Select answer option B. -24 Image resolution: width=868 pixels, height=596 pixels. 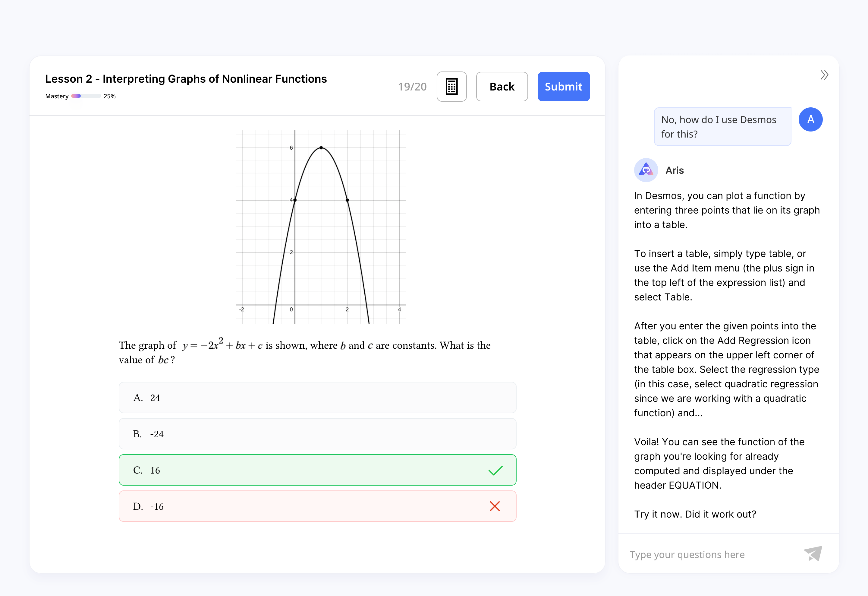pyautogui.click(x=317, y=434)
